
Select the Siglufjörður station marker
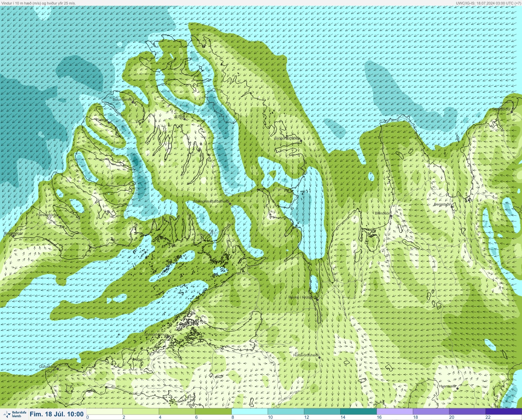pyautogui.click(x=512, y=111)
